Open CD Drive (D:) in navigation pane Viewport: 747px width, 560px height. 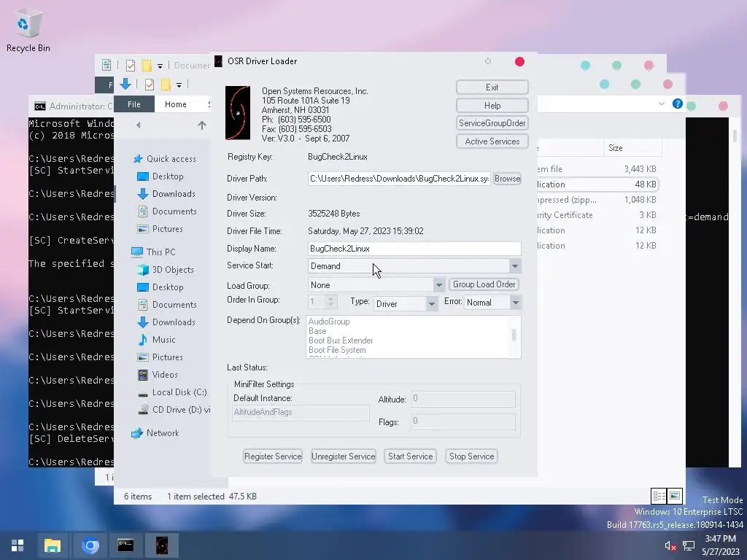click(x=174, y=410)
